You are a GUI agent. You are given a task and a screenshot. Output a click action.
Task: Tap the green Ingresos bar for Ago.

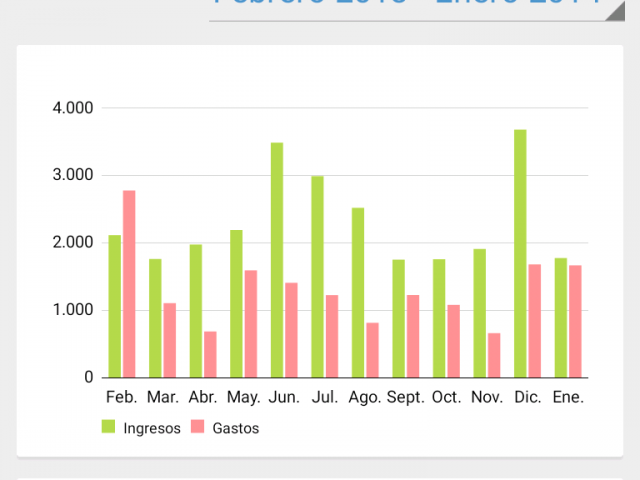tap(358, 293)
